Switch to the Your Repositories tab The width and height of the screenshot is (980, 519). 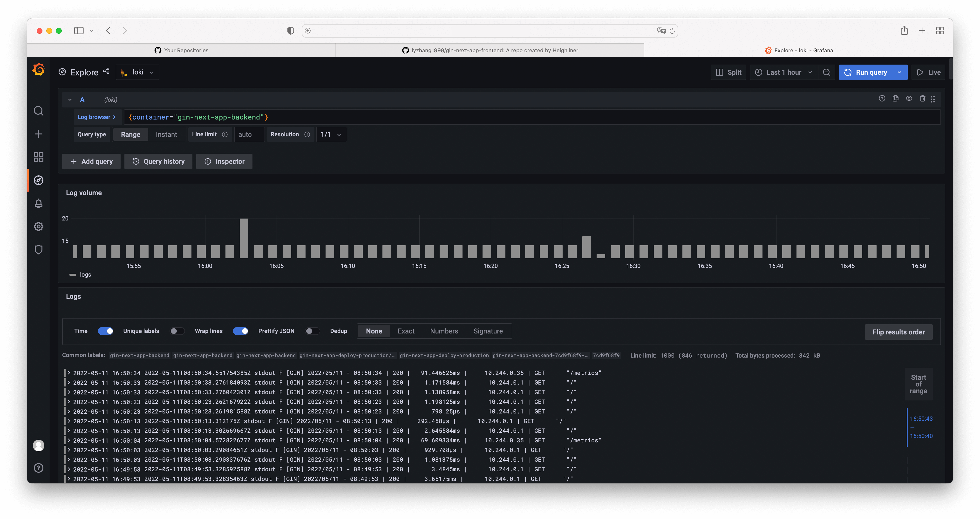(x=182, y=50)
